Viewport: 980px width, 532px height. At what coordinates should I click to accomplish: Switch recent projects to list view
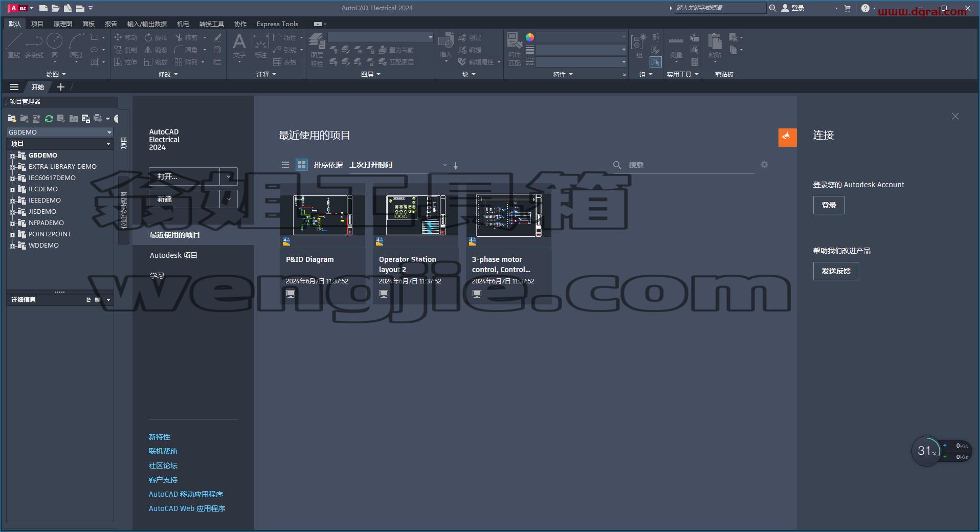click(285, 165)
